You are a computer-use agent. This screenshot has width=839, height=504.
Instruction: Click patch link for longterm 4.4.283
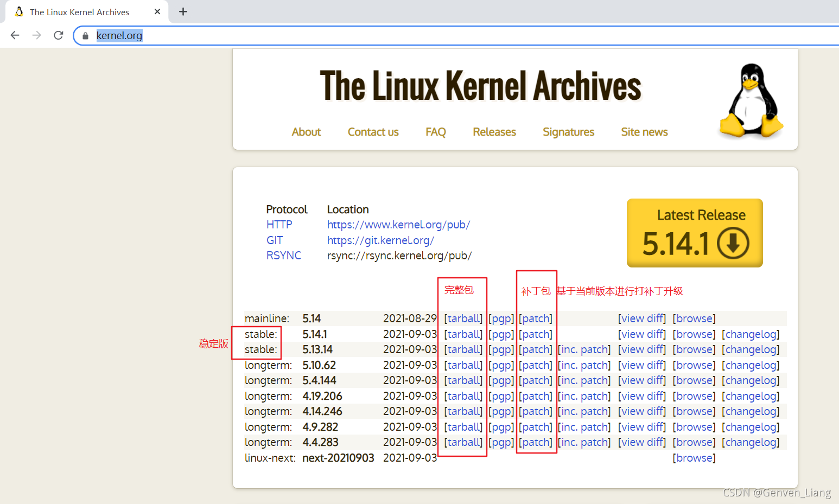point(536,442)
